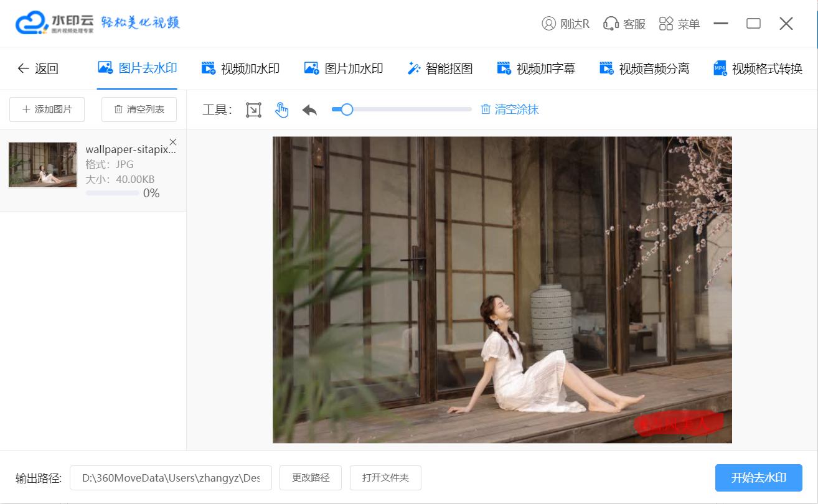The height and width of the screenshot is (504, 818).
Task: Click 添加图片 to add an image
Action: point(47,109)
